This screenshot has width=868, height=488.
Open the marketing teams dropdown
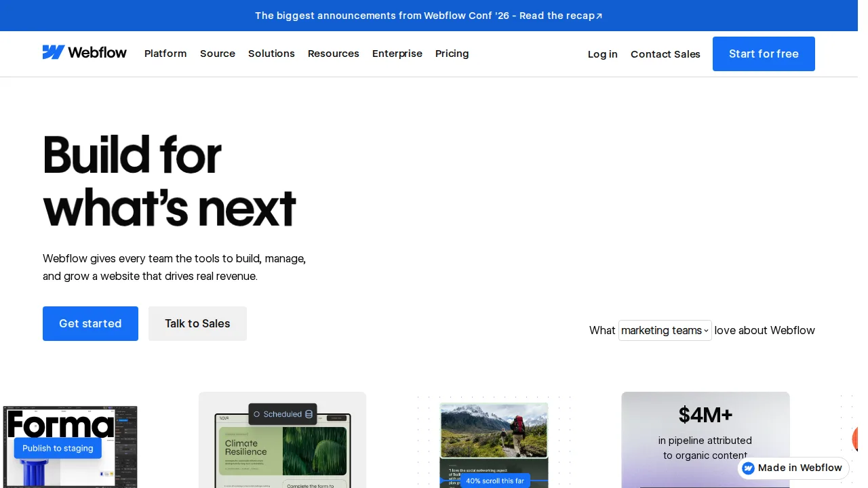click(x=665, y=330)
